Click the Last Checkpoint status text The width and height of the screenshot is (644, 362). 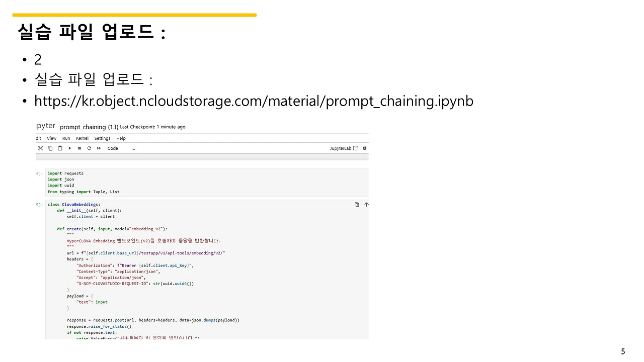click(152, 127)
